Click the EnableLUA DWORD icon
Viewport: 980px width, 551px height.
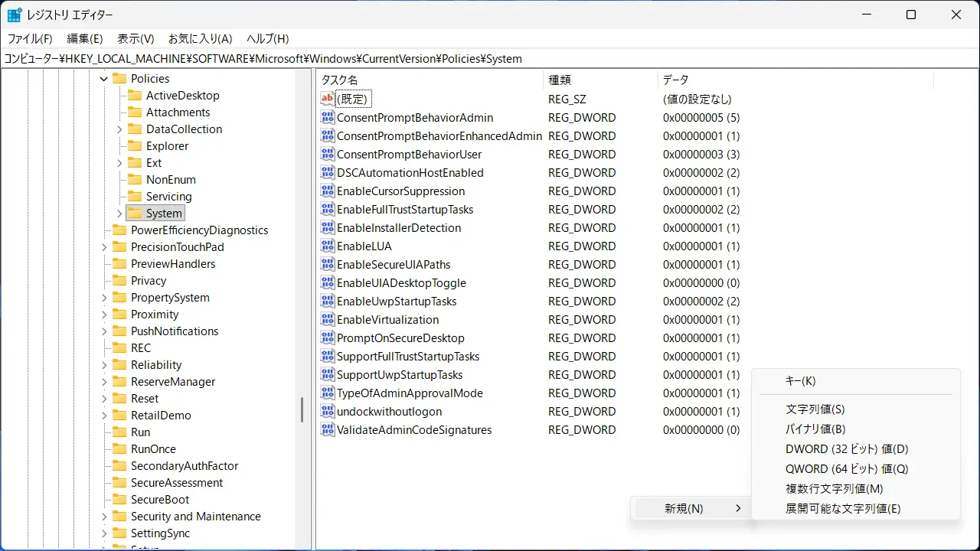pyautogui.click(x=328, y=246)
